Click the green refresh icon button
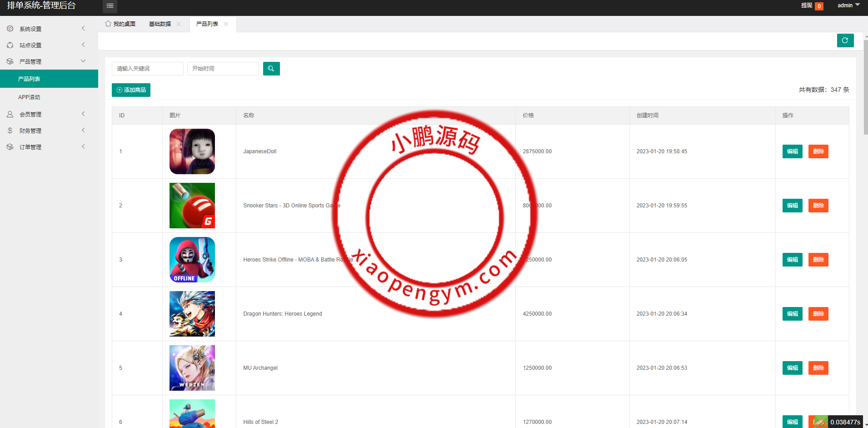This screenshot has width=868, height=428. (x=845, y=40)
